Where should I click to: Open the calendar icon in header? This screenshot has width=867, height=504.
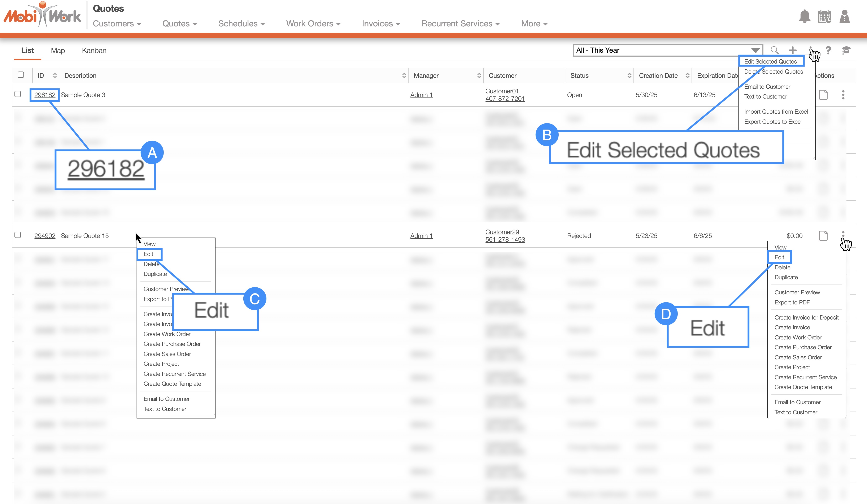824,17
